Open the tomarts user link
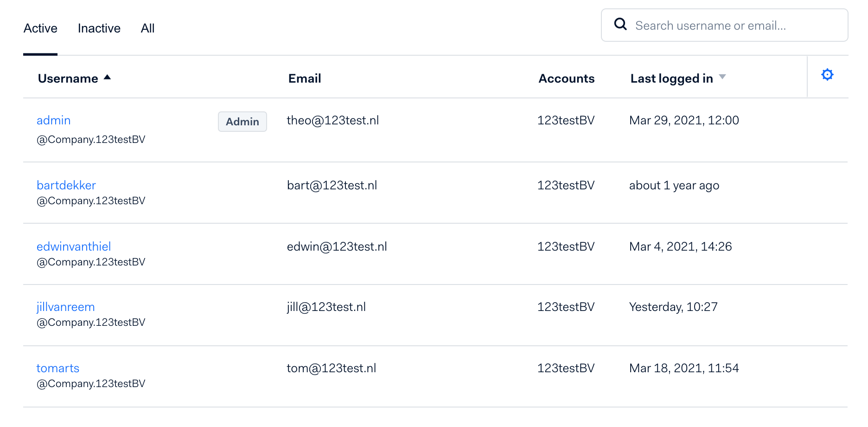868x427 pixels. point(58,368)
